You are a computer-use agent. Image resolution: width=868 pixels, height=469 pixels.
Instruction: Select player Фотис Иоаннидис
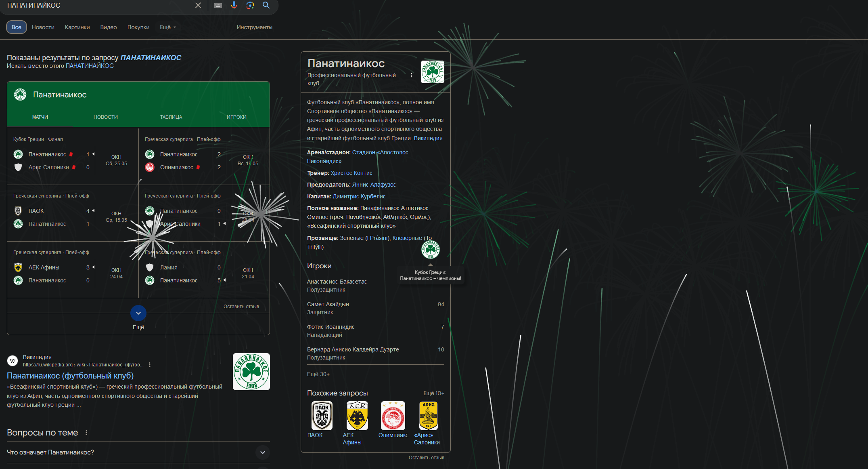pos(375,331)
